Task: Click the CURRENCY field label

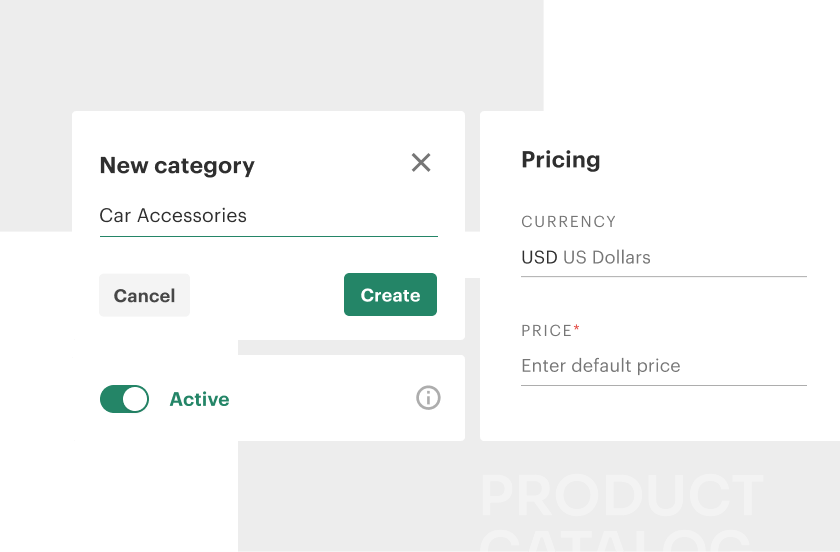Action: point(569,222)
